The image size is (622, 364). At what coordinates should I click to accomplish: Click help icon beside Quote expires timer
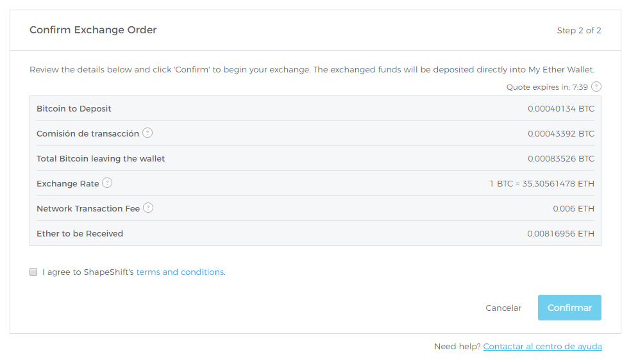click(x=596, y=87)
